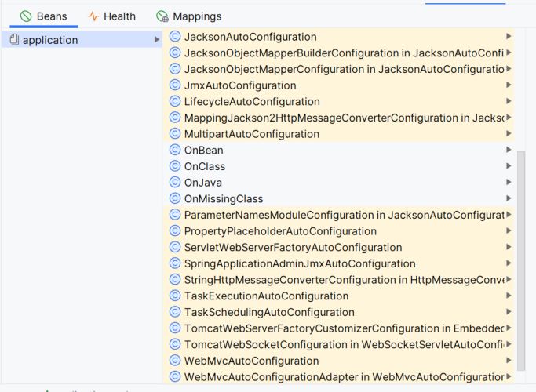This screenshot has height=392, width=536.
Task: Click class icon beside OnClass
Action: (x=175, y=166)
